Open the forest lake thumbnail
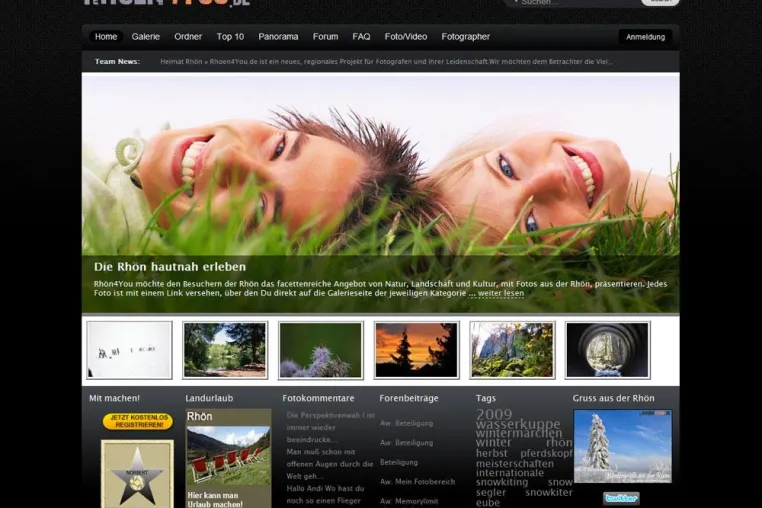The height and width of the screenshot is (508, 762). [225, 350]
